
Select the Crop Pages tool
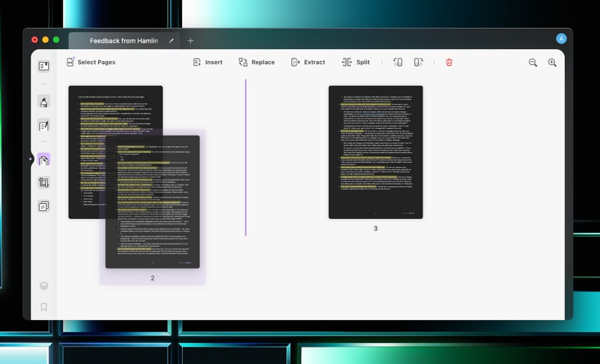click(44, 183)
